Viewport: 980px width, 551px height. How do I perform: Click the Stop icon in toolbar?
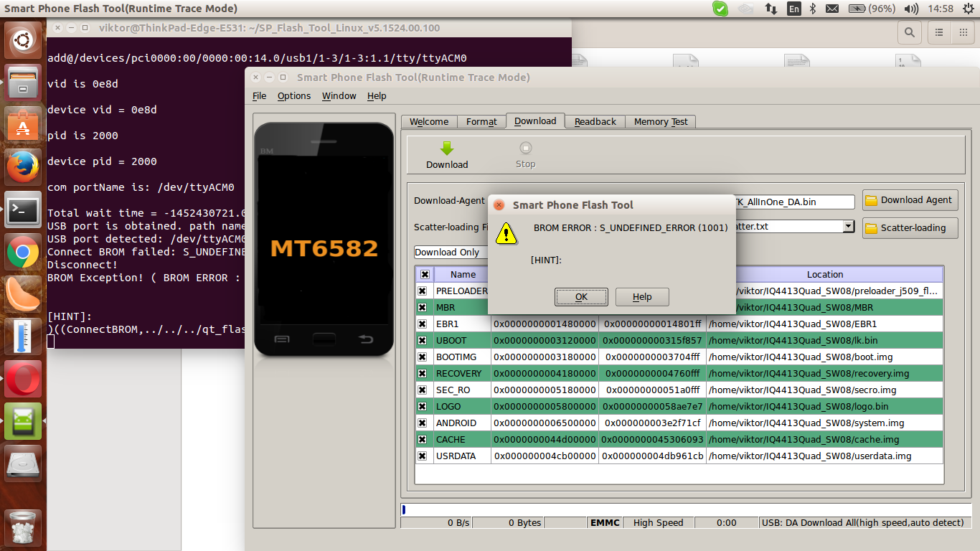click(x=525, y=149)
